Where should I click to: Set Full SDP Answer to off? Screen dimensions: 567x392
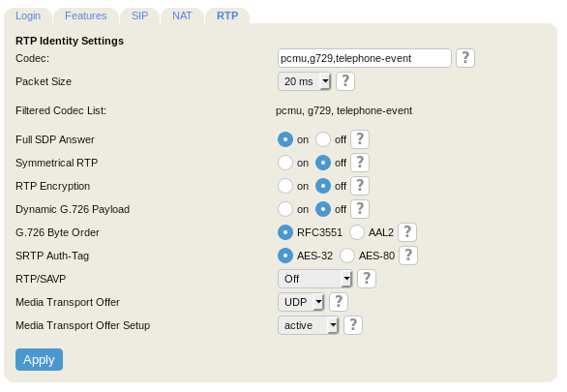tap(323, 139)
